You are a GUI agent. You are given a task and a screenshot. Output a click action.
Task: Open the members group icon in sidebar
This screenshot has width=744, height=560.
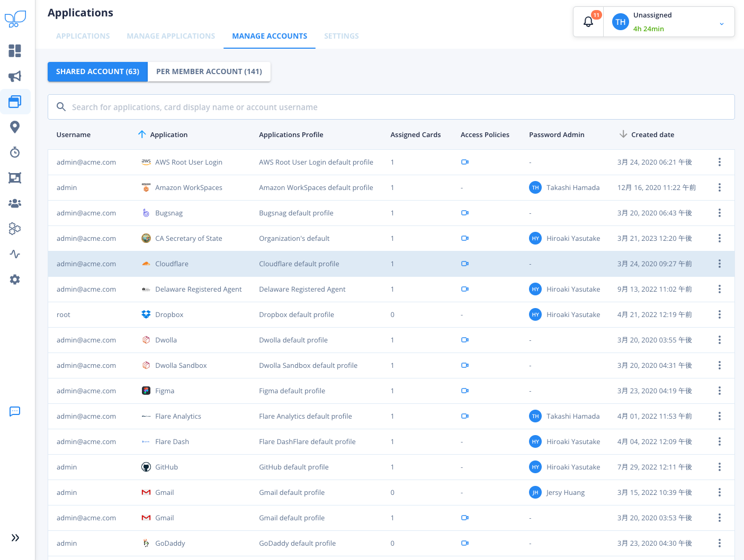coord(15,203)
